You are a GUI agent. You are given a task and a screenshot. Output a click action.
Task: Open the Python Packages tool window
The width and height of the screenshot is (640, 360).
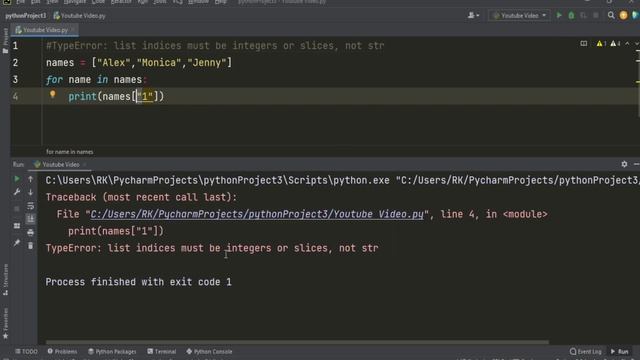[112, 351]
